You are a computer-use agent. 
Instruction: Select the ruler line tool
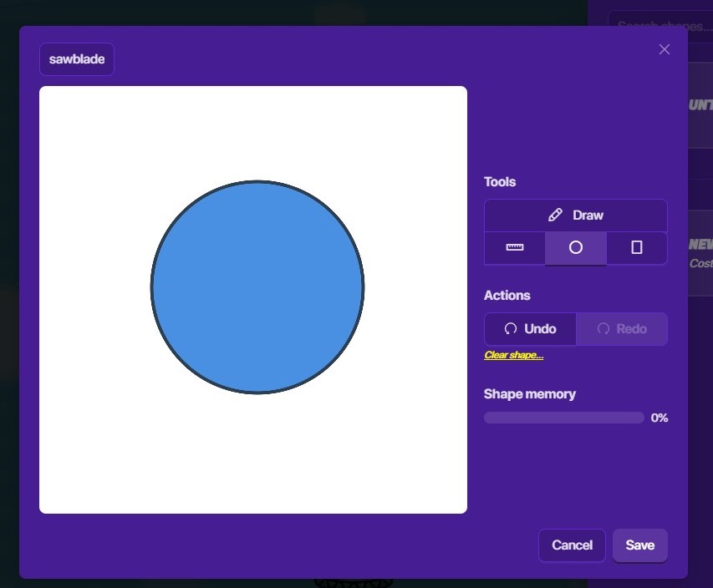(515, 248)
